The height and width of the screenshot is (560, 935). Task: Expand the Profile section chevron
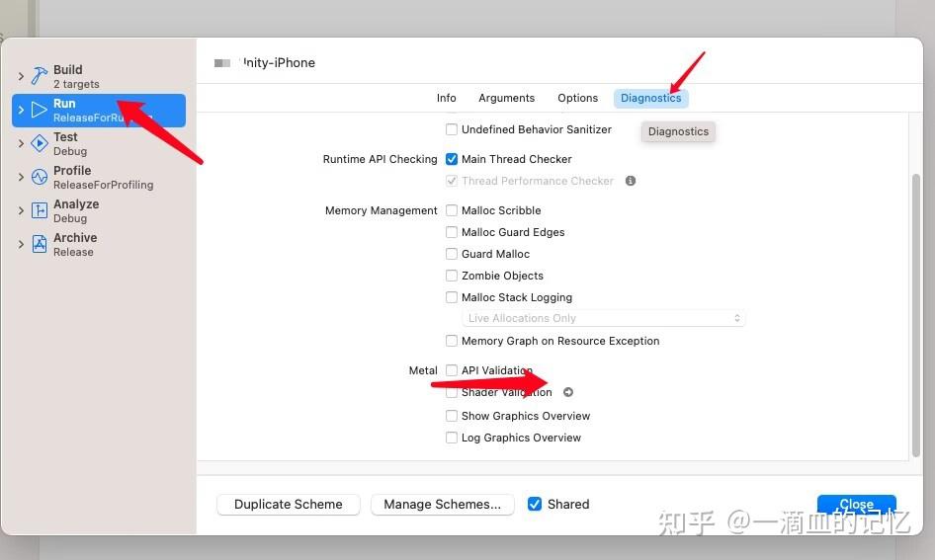pos(21,177)
